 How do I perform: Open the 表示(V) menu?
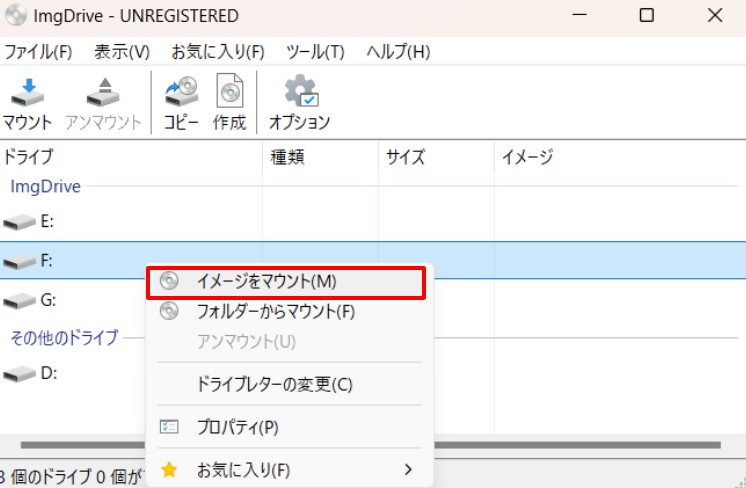[x=122, y=51]
